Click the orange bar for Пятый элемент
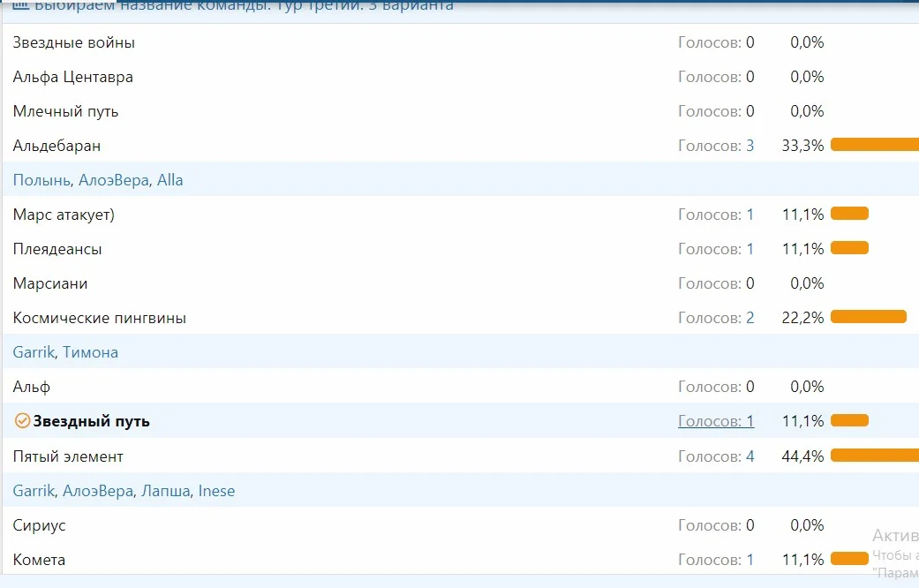This screenshot has height=588, width=919. click(x=875, y=455)
